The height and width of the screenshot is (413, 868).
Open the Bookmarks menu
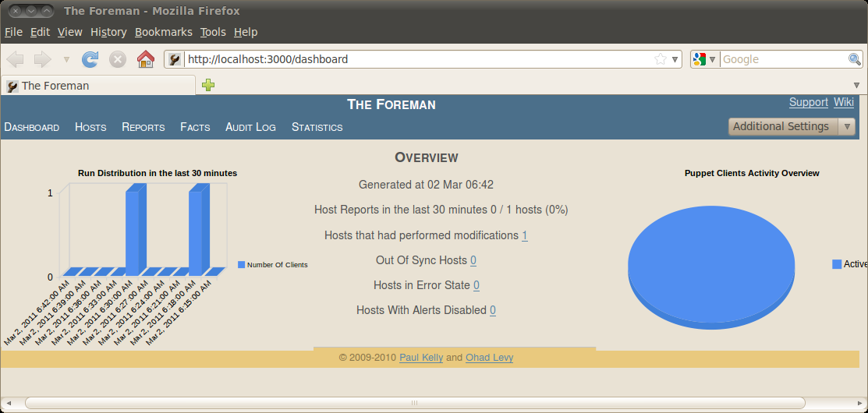pos(163,32)
